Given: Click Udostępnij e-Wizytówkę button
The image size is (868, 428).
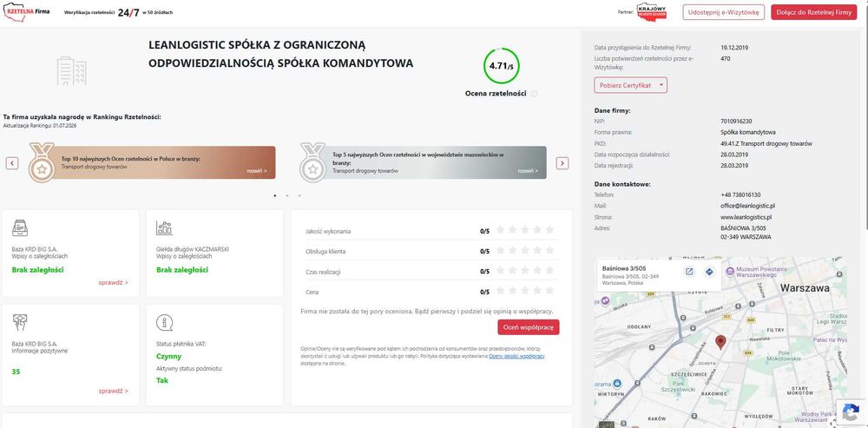Looking at the screenshot, I should (724, 12).
